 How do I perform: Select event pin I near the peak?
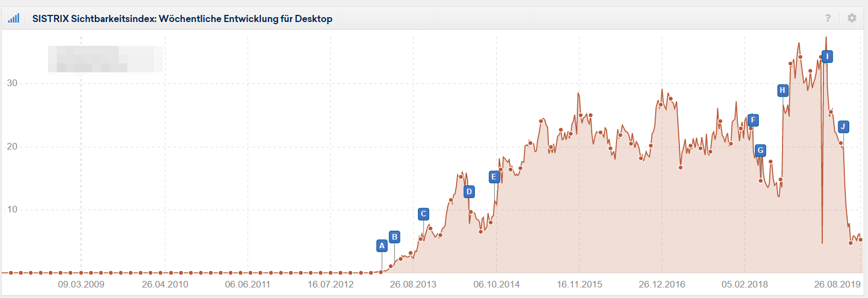pos(827,57)
